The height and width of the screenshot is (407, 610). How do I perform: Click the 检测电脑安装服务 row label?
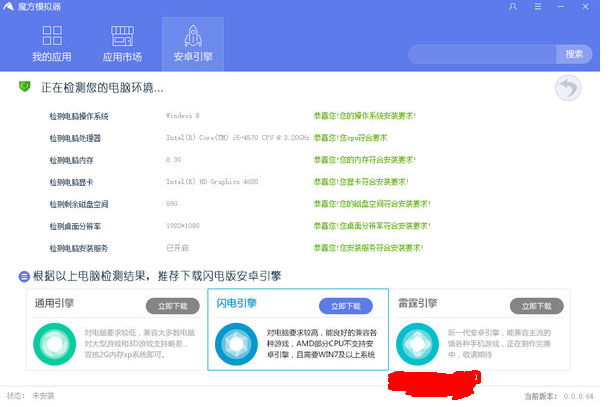point(79,248)
